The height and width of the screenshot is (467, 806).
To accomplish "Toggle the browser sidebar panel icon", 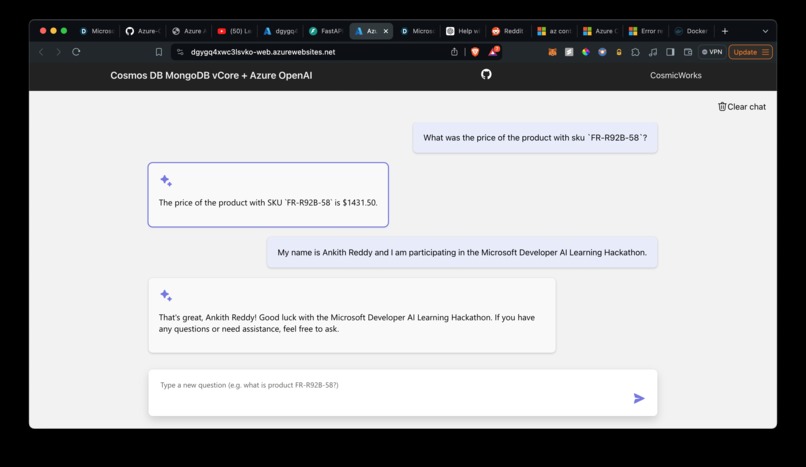I will [x=670, y=52].
